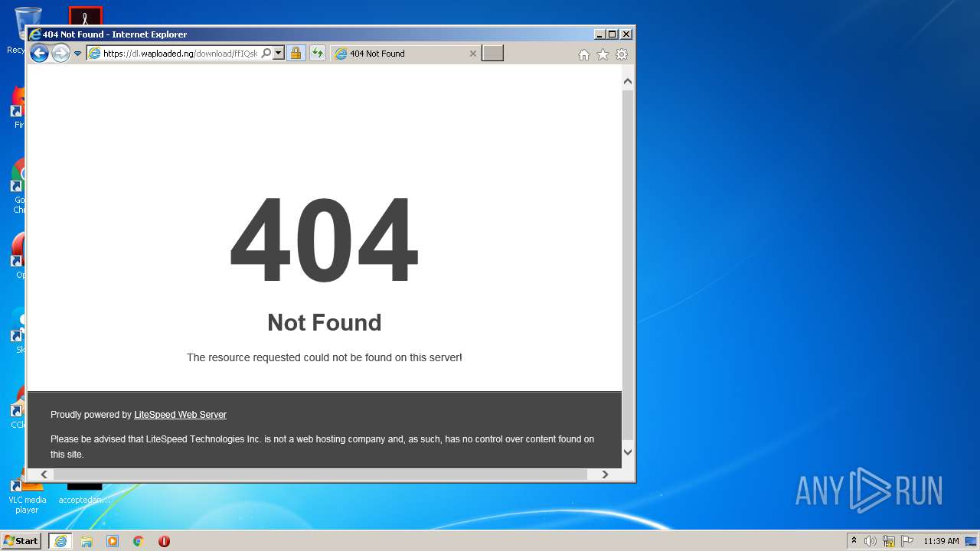Screen dimensions: 980x551
Task: Click horizontal scrollbar right arrow
Action: pos(605,474)
